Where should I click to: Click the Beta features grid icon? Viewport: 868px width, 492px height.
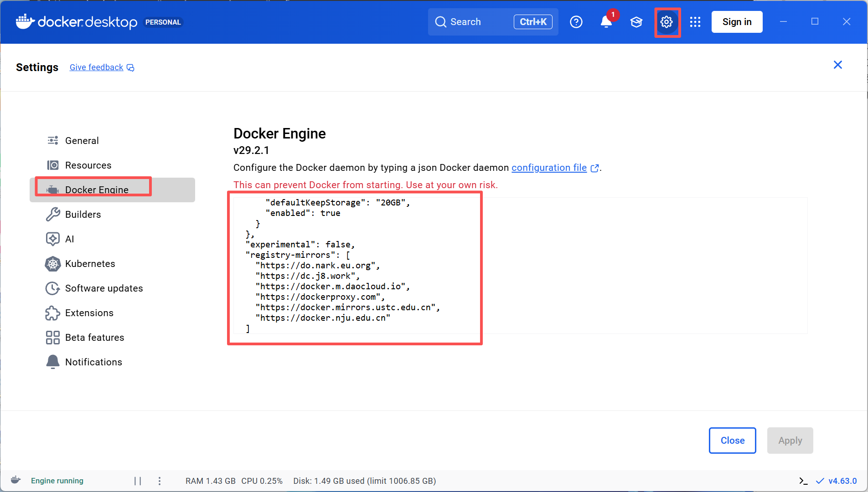click(x=53, y=337)
